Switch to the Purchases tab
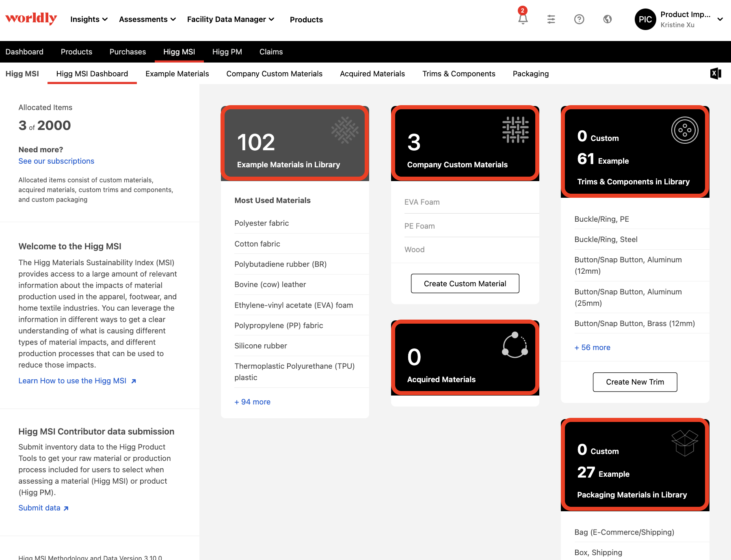This screenshot has height=560, width=731. pyautogui.click(x=128, y=52)
